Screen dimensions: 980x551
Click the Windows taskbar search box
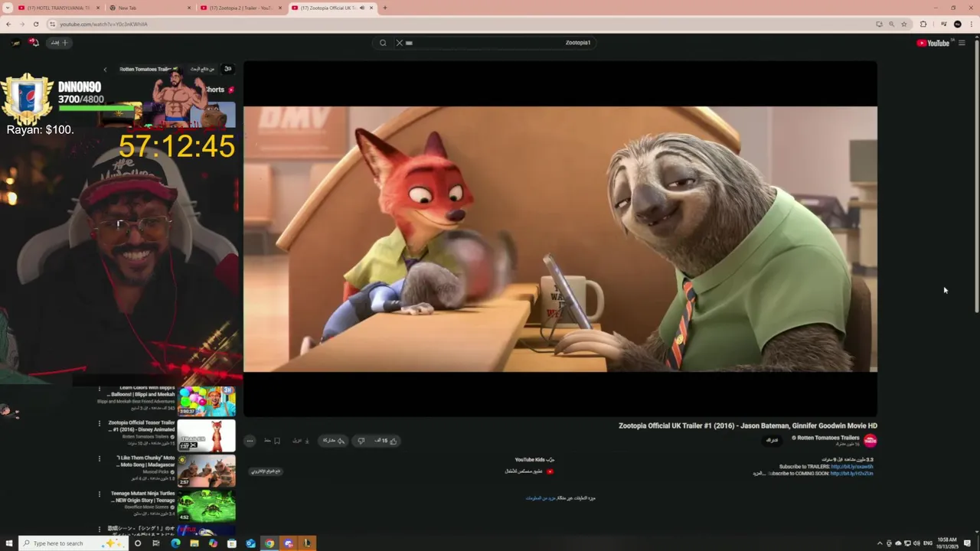73,543
